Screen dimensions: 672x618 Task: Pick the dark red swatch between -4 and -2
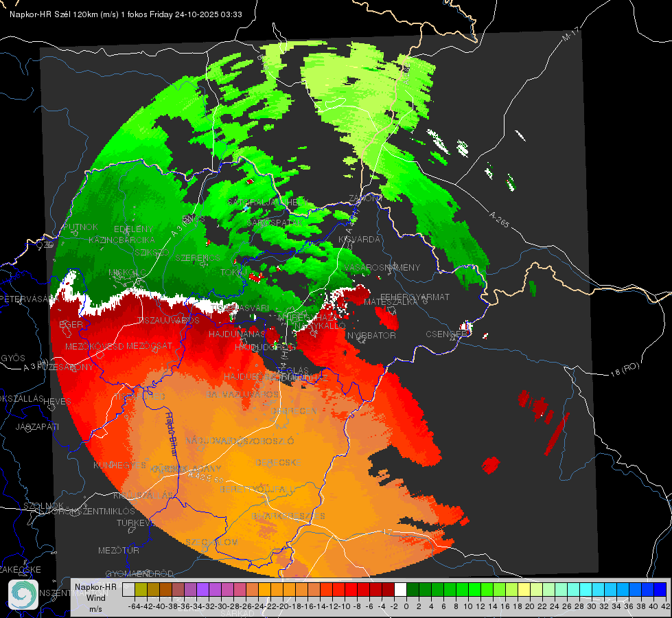[x=388, y=589]
